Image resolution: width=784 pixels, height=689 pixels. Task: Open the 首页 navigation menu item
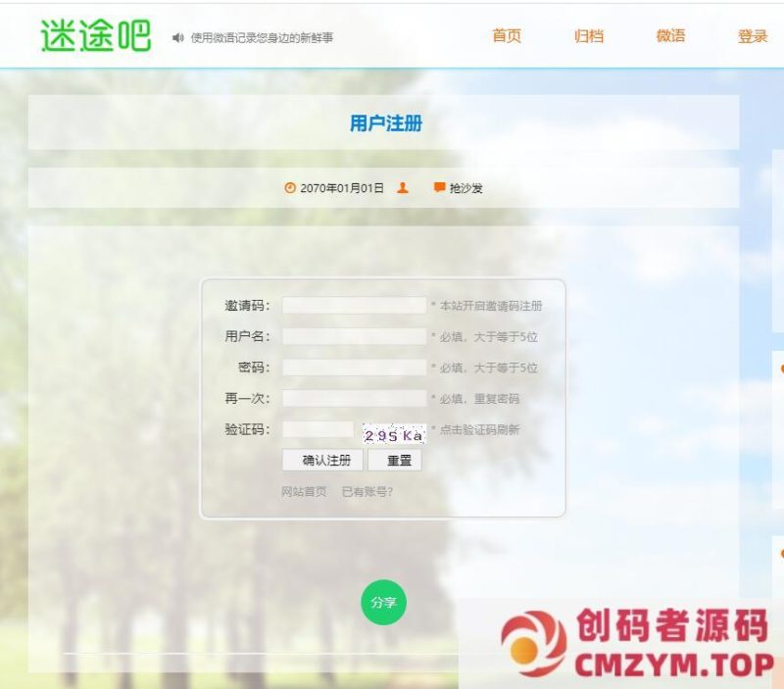pos(507,35)
